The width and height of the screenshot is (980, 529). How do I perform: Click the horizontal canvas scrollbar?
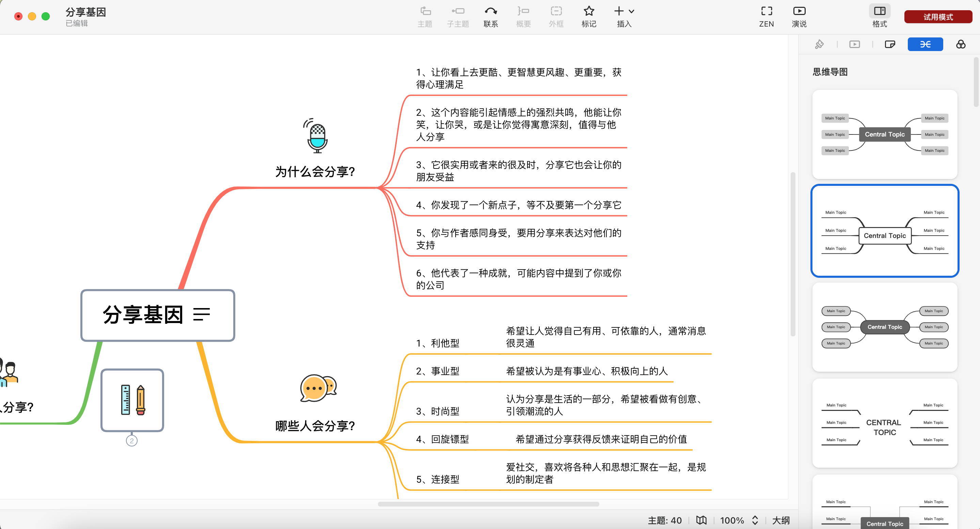488,504
